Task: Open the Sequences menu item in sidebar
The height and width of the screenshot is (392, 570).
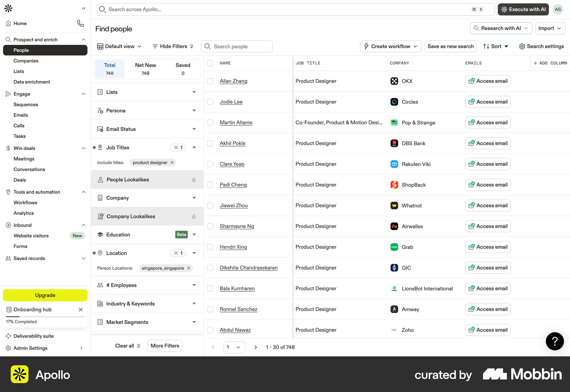Action: click(26, 105)
